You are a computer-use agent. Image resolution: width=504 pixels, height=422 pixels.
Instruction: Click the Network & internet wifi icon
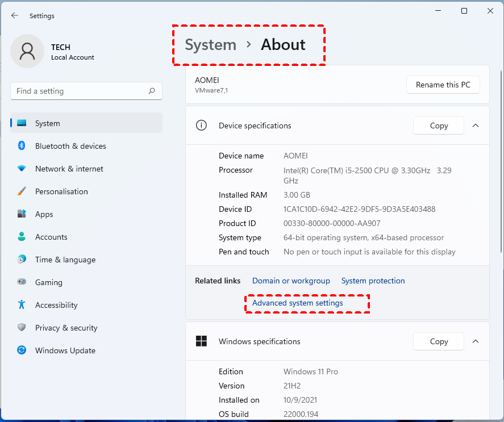[22, 169]
